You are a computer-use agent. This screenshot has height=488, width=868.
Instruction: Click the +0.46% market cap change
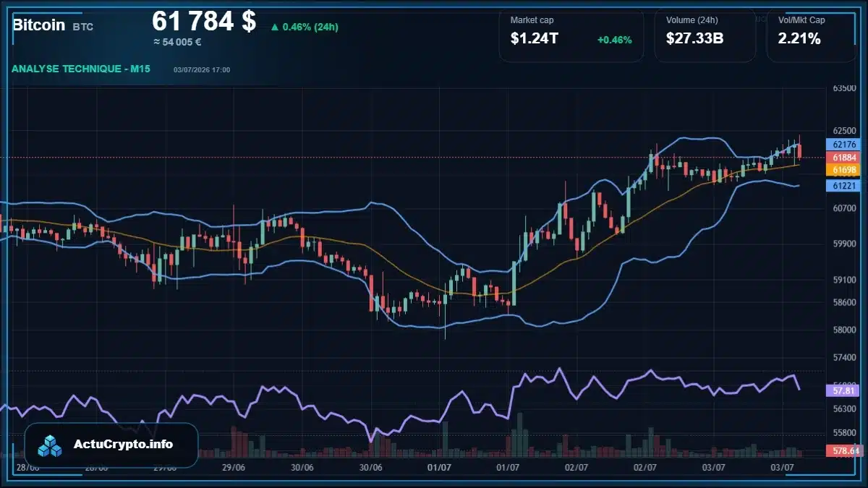pos(615,40)
